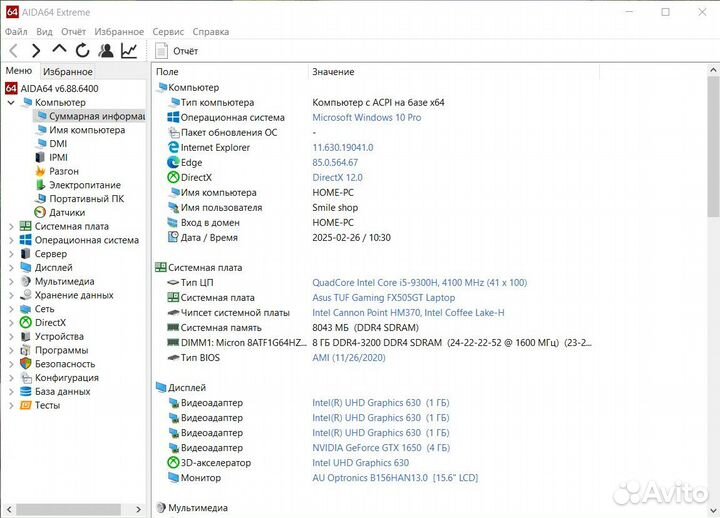The height and width of the screenshot is (518, 720).
Task: Open the NVIDIA GeForce GTX 1650 link
Action: click(x=381, y=448)
